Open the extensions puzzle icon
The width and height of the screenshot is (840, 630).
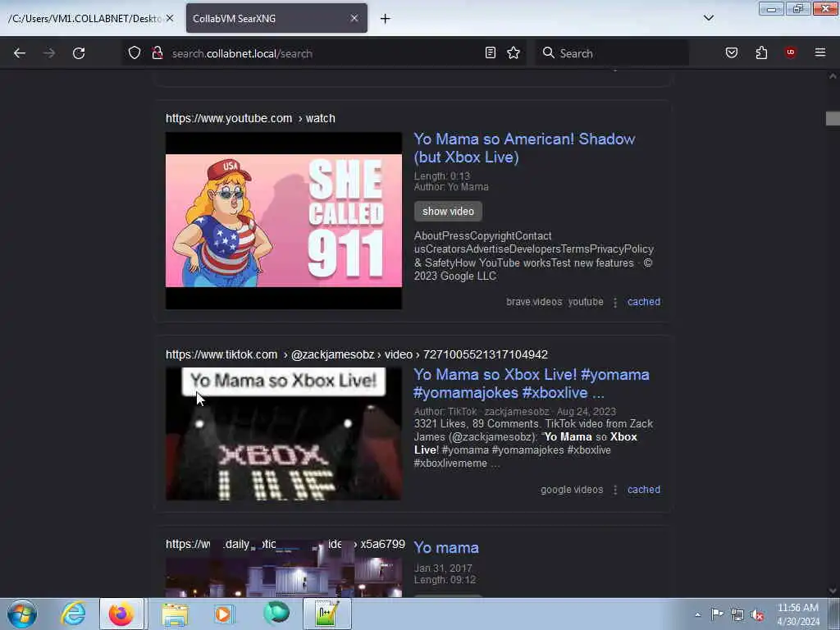761,52
